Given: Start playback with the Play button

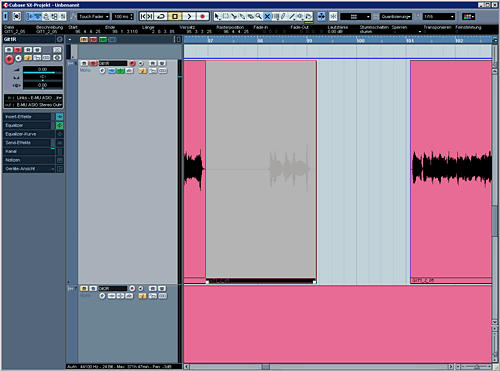Looking at the screenshot, I should [189, 16].
